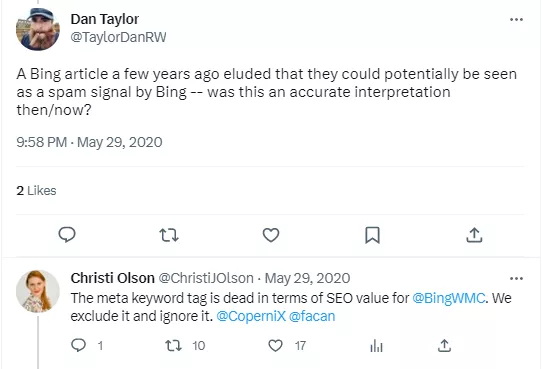The height and width of the screenshot is (369, 542).
Task: Reply to Christi Olson's tweet
Action: tap(79, 345)
